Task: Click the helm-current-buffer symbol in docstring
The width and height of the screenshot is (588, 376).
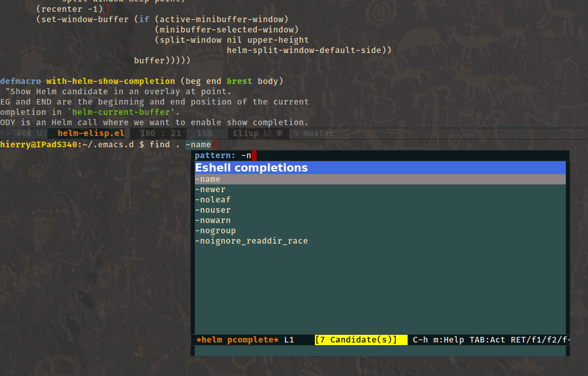Action: click(x=121, y=112)
